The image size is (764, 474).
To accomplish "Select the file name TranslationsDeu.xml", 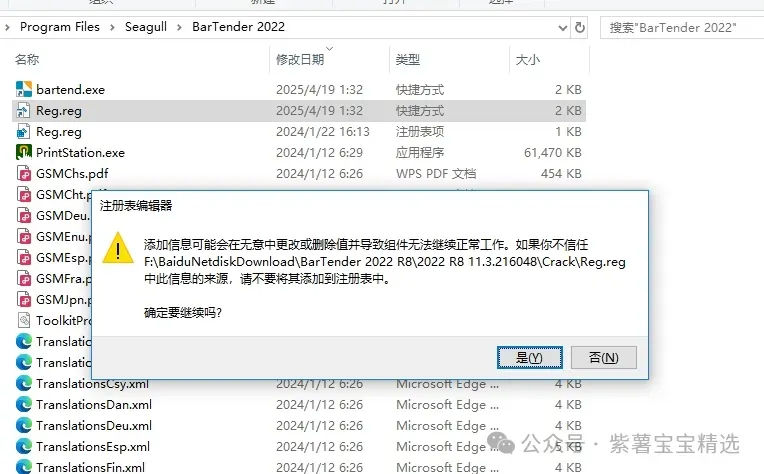I will 94,425.
